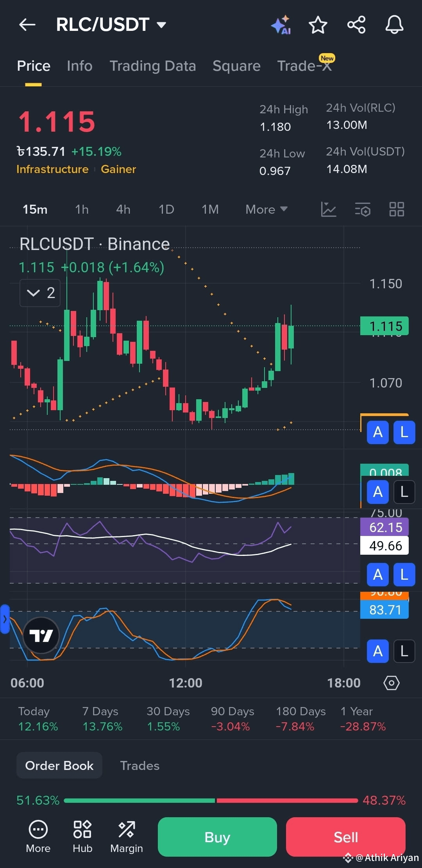This screenshot has width=422, height=868.
Task: Tap the 24h Low value 0.967
Action: tap(275, 171)
